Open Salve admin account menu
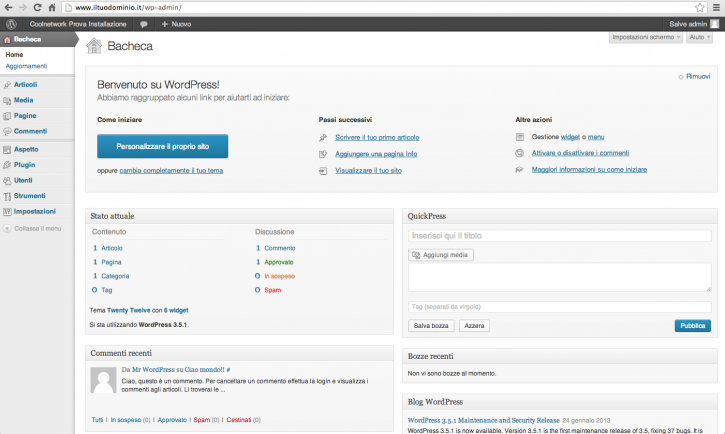This screenshot has width=725, height=434. pyautogui.click(x=694, y=24)
